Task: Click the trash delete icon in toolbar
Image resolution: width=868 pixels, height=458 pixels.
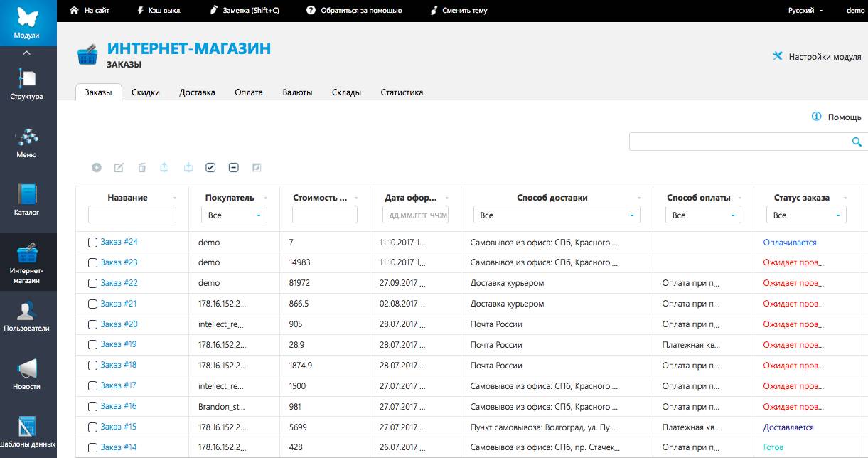Action: (142, 168)
